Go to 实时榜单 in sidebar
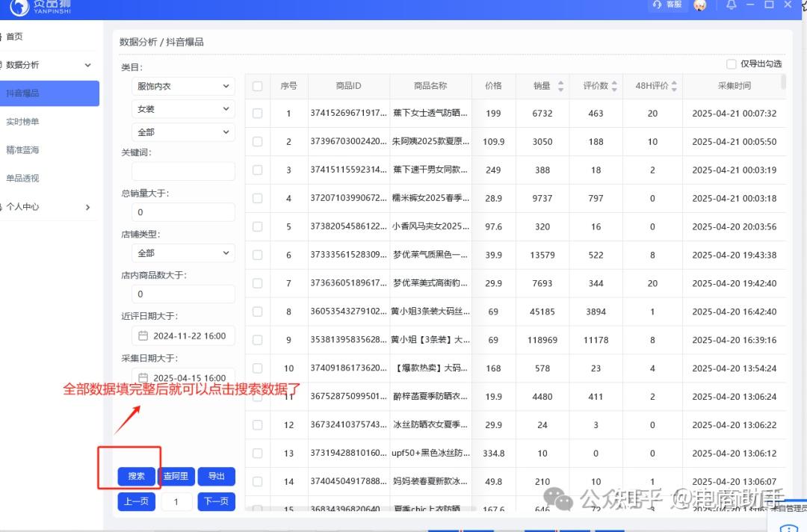Viewport: 807px width, 532px height. [22, 122]
